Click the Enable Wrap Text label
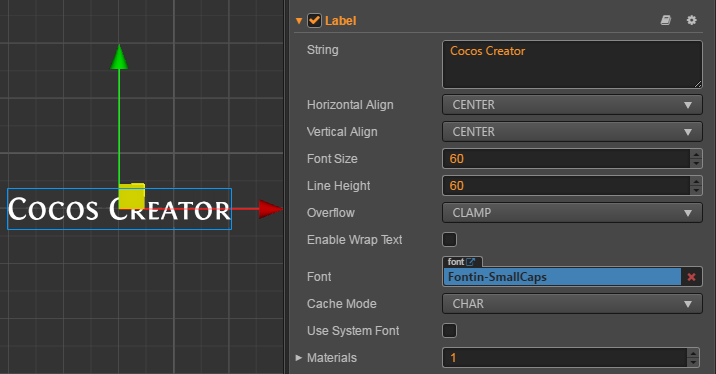 click(354, 240)
